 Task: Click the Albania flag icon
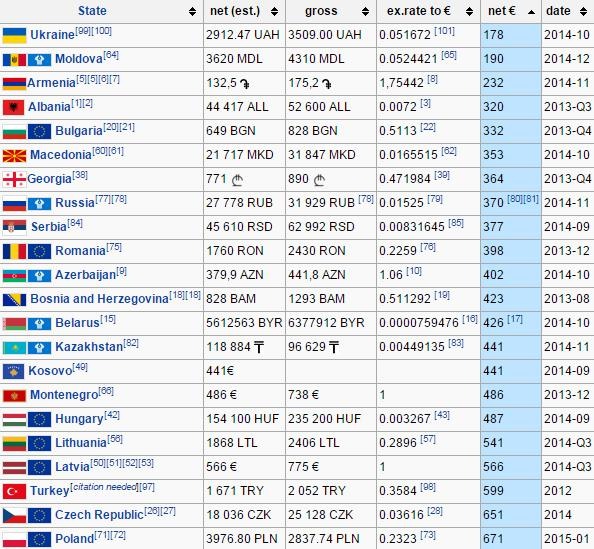13,108
